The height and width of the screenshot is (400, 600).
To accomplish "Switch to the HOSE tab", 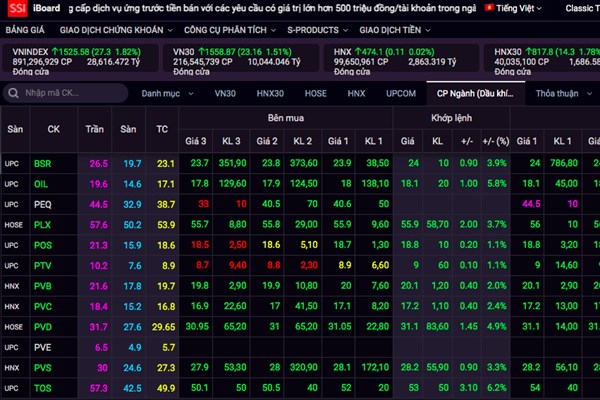I will coord(315,93).
